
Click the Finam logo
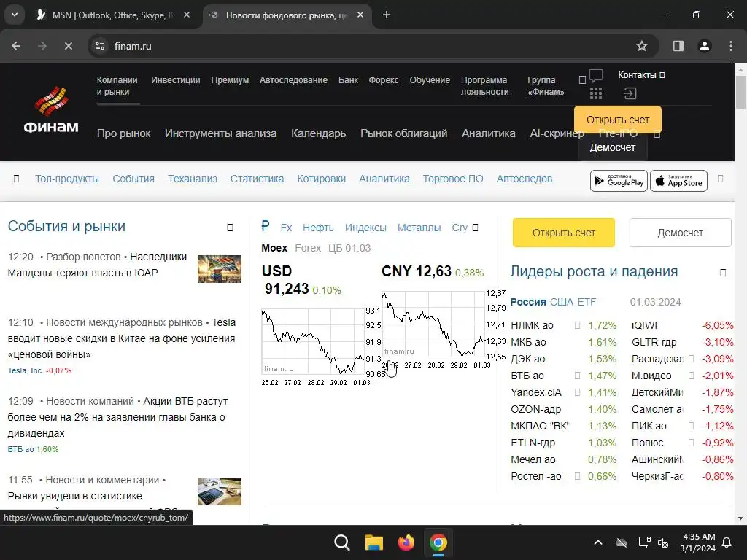tap(51, 110)
